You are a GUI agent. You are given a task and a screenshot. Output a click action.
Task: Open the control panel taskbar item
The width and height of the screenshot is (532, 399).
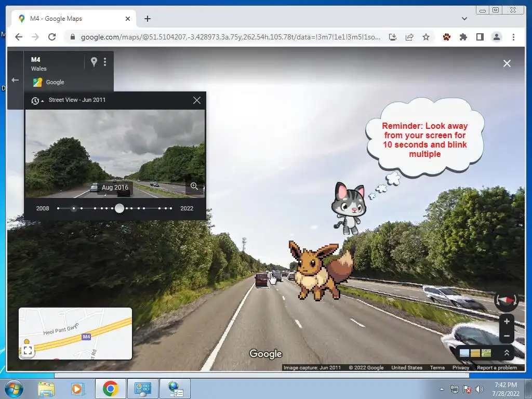click(142, 389)
